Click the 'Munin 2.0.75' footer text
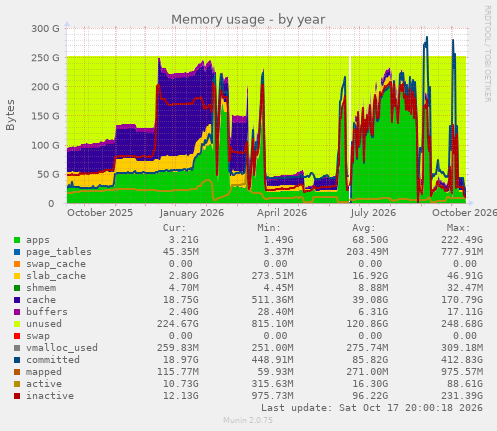This screenshot has width=497, height=431. (x=248, y=420)
